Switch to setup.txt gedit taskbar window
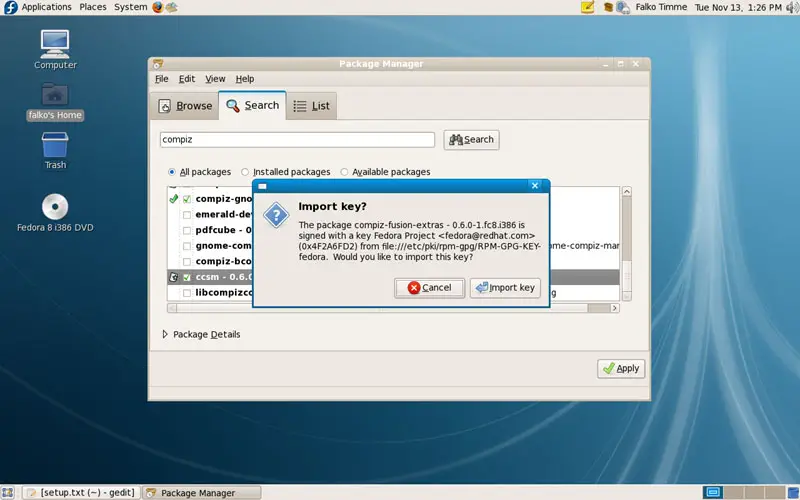 point(82,492)
